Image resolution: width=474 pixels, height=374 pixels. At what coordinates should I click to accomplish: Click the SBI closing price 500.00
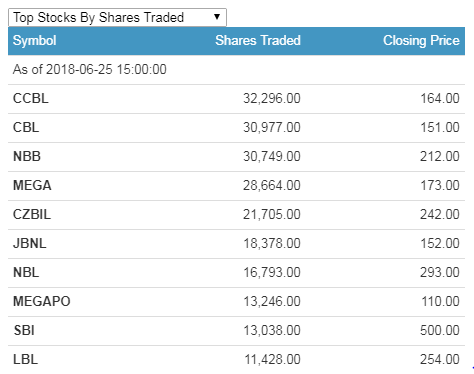440,330
